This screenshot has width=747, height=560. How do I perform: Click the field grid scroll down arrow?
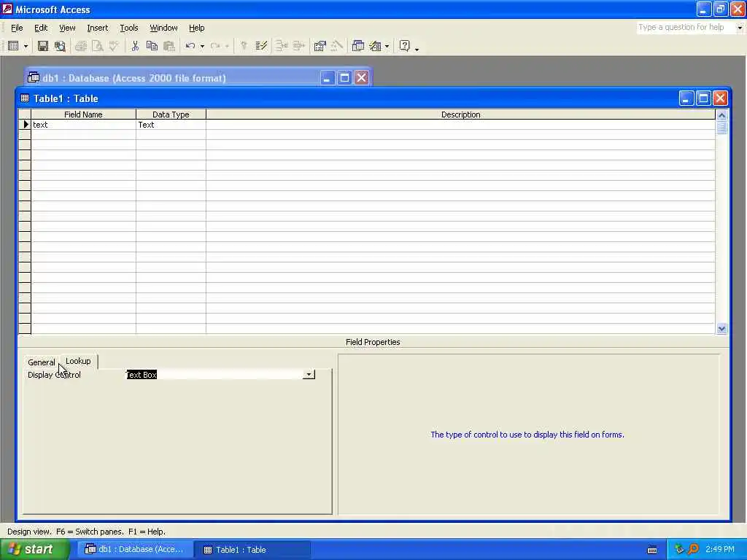721,328
